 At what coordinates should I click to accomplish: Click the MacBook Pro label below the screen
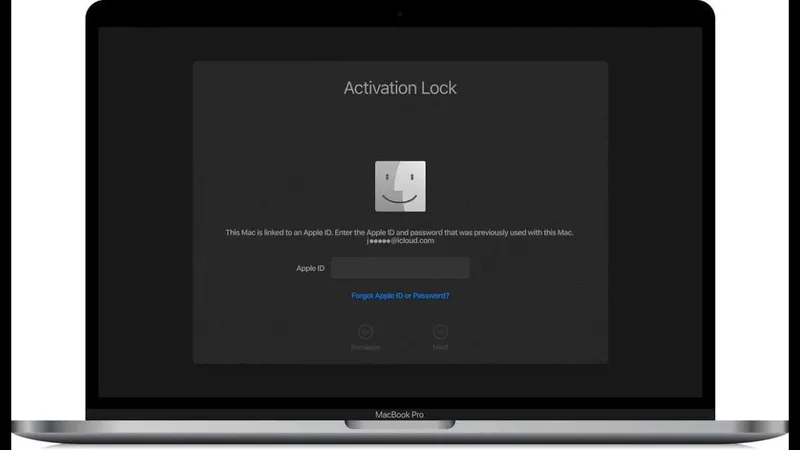click(x=399, y=415)
